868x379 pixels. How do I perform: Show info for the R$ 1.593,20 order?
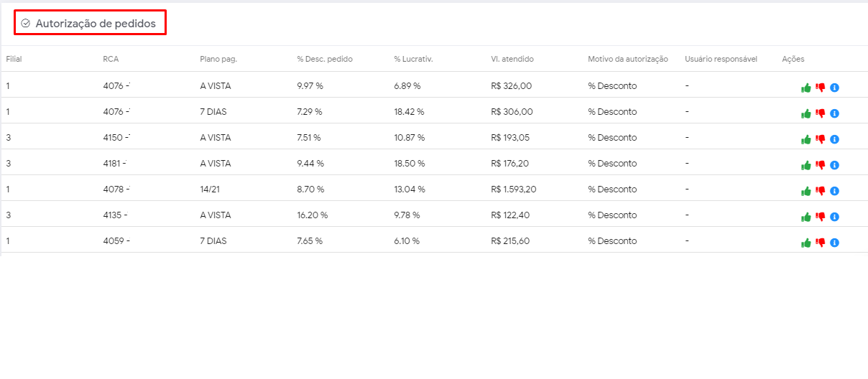click(834, 191)
